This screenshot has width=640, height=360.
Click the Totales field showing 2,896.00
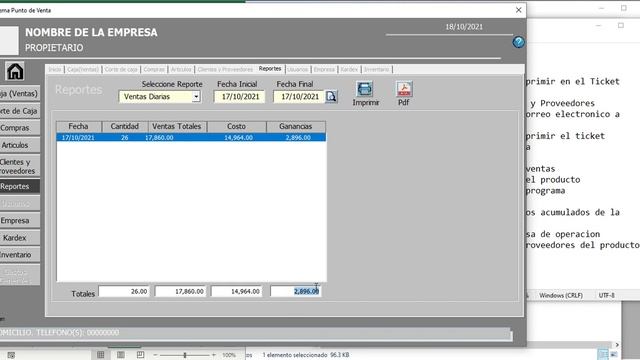[296, 291]
